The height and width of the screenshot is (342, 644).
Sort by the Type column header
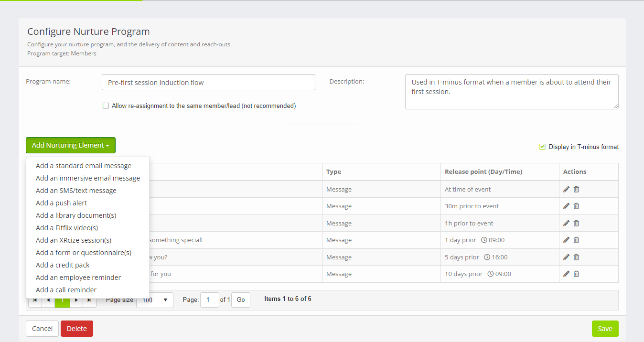tap(333, 171)
